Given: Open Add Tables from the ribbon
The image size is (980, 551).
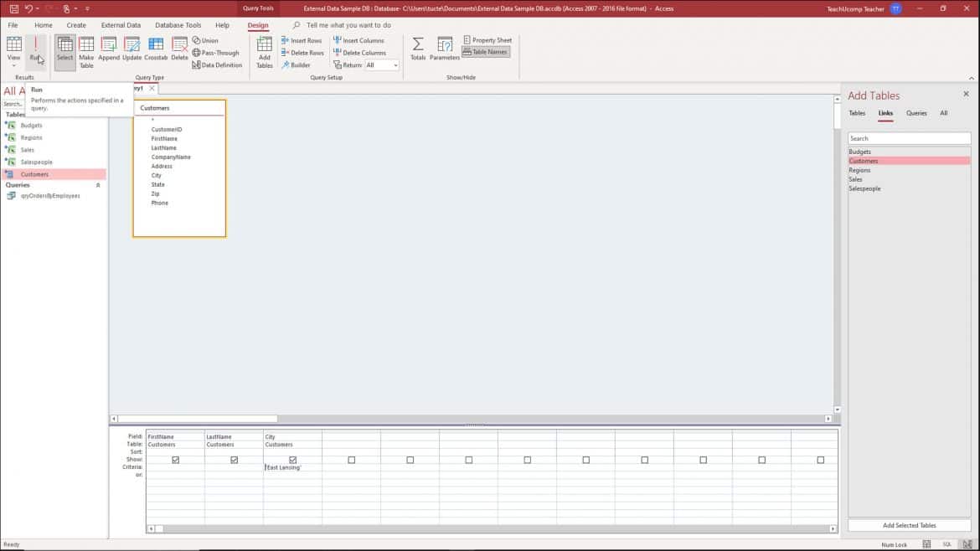Looking at the screenshot, I should (264, 52).
